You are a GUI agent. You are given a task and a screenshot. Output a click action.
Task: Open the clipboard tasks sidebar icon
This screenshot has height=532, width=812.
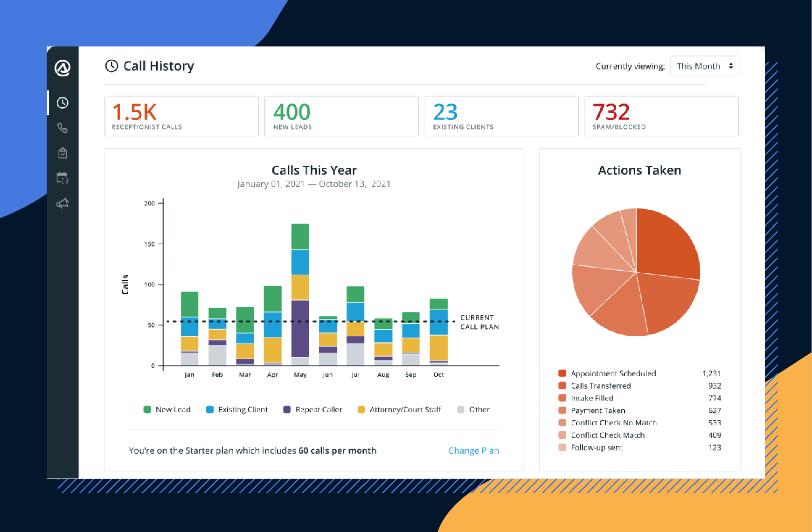(x=62, y=153)
